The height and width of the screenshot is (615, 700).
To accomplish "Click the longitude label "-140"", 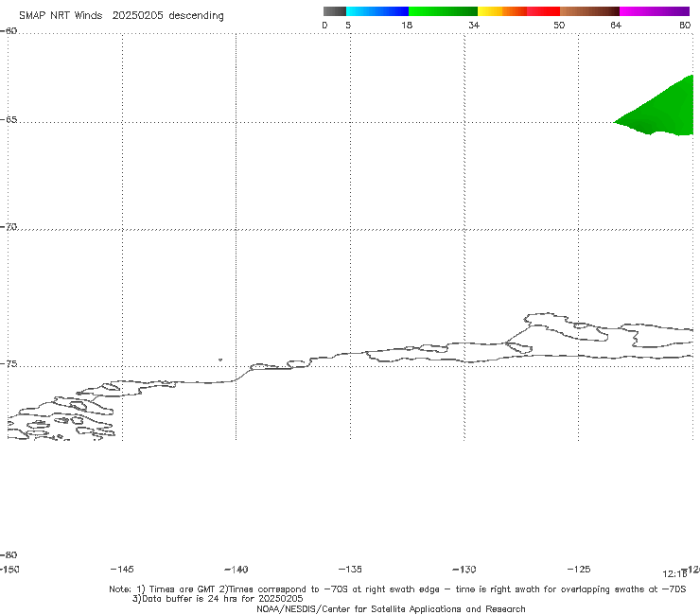I will click(236, 570).
